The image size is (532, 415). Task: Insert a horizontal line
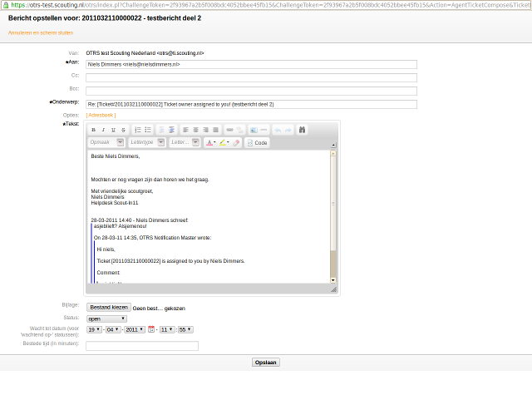(x=264, y=130)
